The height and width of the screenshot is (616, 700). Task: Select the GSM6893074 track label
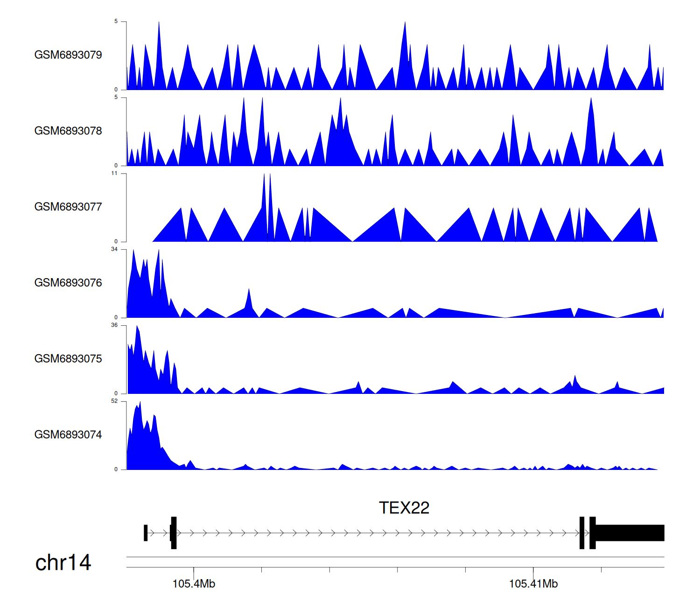coord(68,435)
